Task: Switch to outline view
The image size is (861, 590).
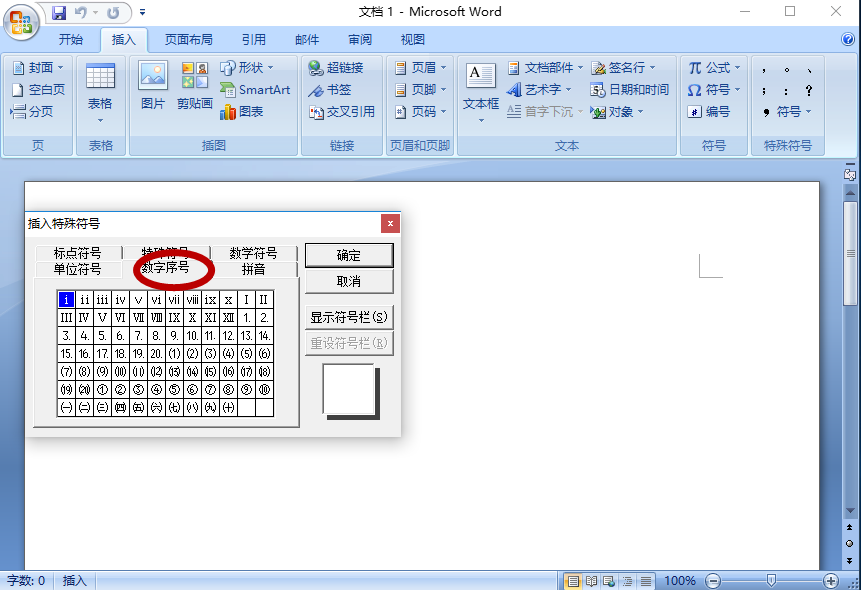Action: pos(627,581)
